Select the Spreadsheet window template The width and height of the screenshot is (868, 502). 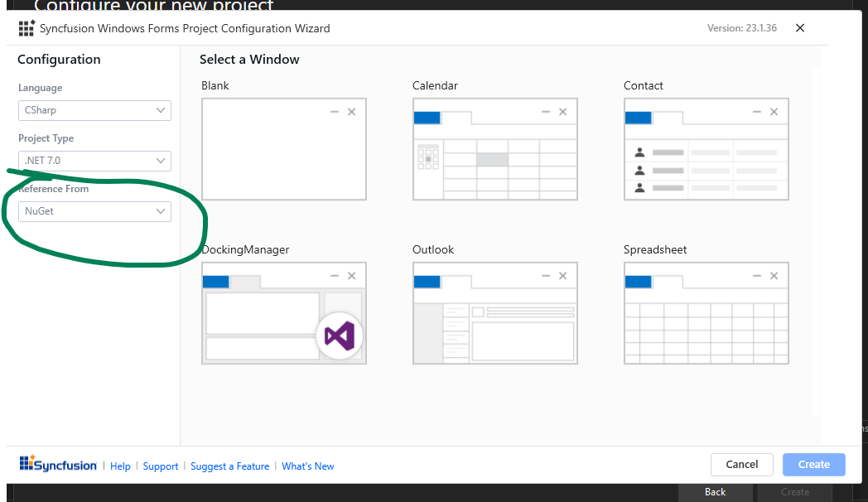click(706, 313)
